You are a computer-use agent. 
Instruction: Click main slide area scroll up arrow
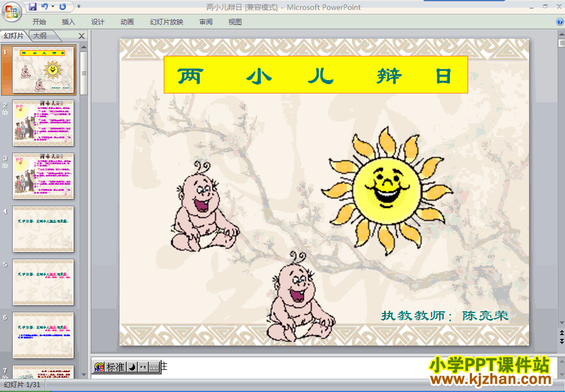[x=561, y=34]
